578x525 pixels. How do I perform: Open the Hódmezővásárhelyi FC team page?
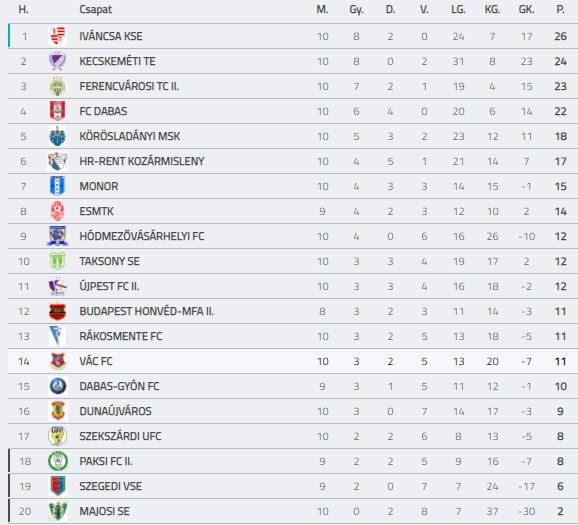pos(142,236)
